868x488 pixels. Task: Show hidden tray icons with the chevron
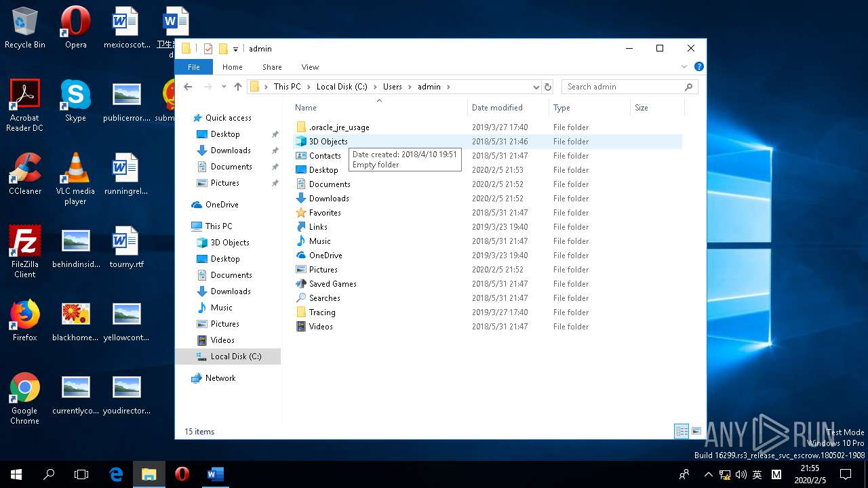[x=709, y=474]
